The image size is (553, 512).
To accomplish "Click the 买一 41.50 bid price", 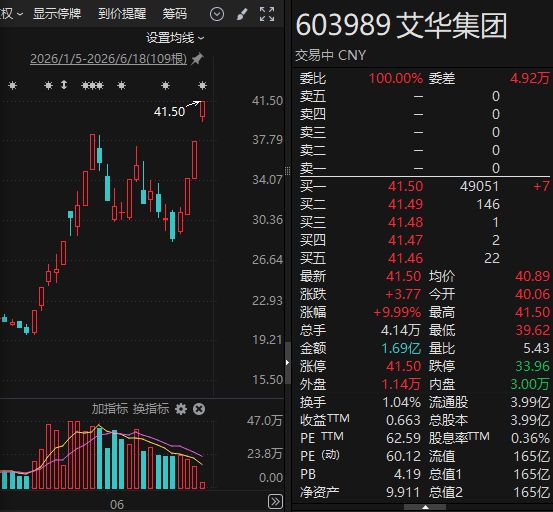I will pos(405,186).
